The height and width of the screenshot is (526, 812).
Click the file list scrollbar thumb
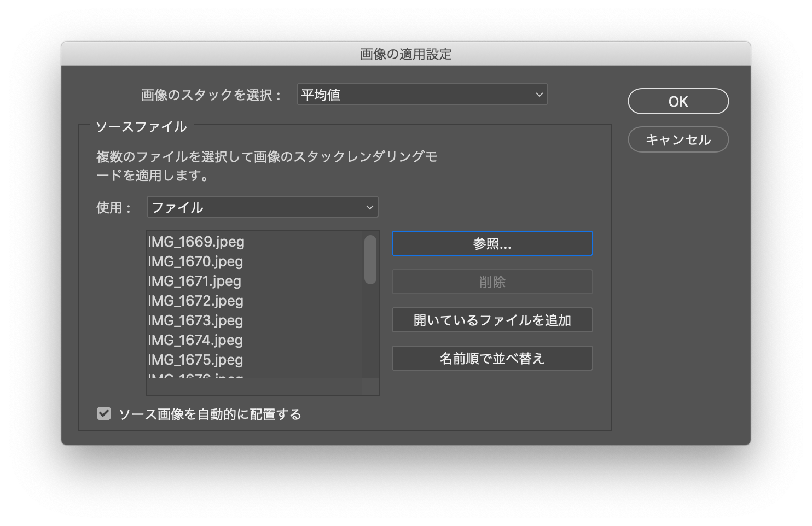(370, 260)
